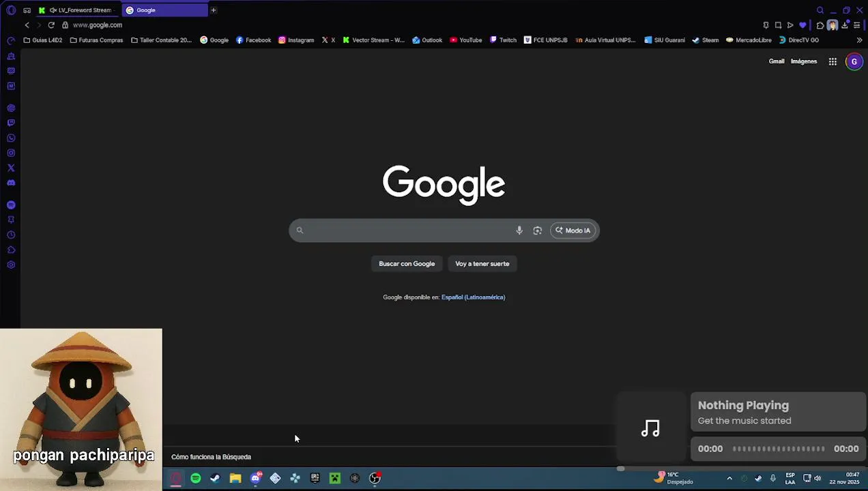The width and height of the screenshot is (868, 491).
Task: Show more bookmarks with double chevron
Action: [x=859, y=40]
